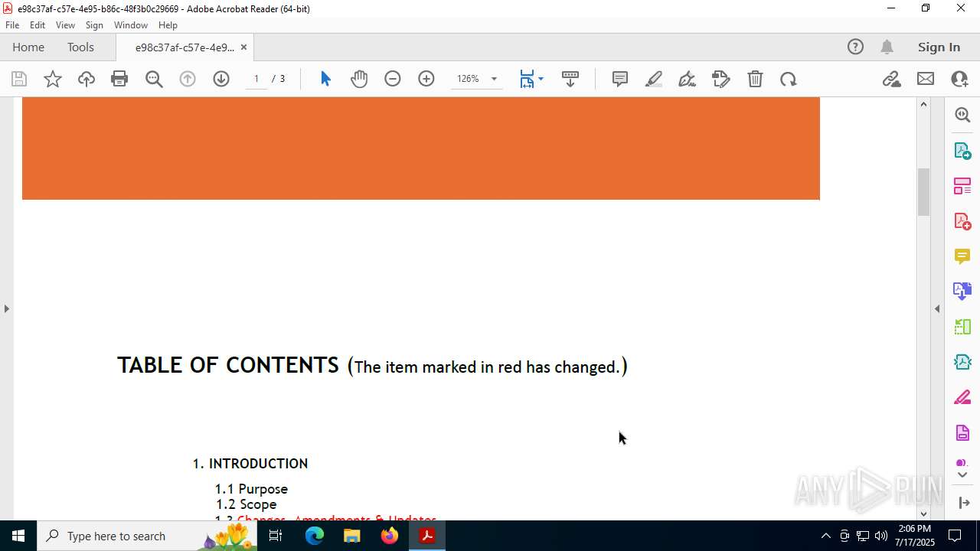The height and width of the screenshot is (551, 980).
Task: Open Organize Pages tool in right pane
Action: (962, 186)
